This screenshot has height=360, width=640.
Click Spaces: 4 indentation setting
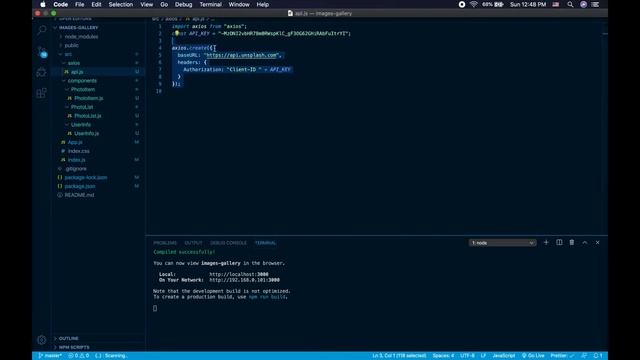tap(443, 356)
